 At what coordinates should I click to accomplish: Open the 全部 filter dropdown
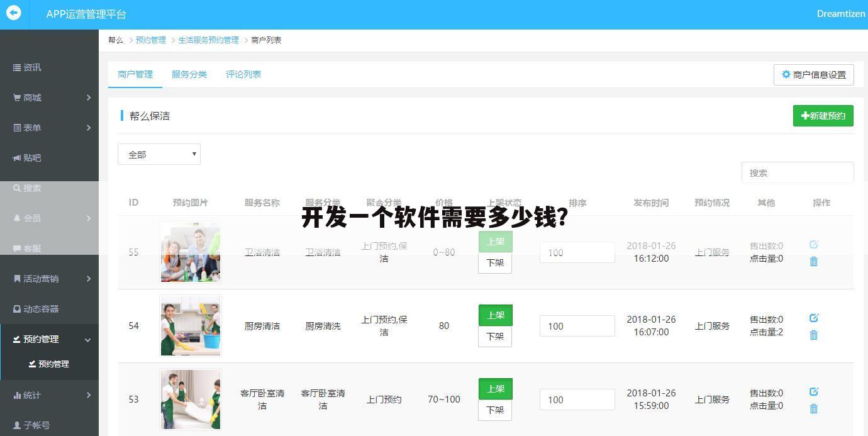click(x=159, y=154)
